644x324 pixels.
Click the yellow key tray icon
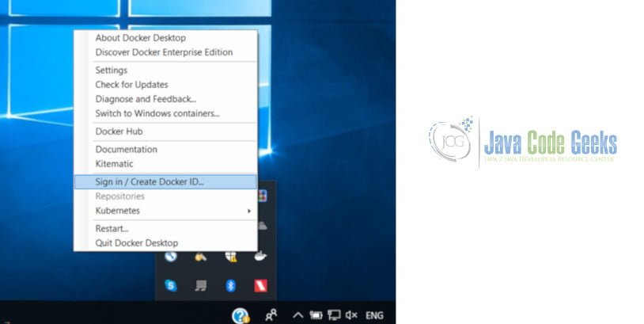tap(200, 257)
